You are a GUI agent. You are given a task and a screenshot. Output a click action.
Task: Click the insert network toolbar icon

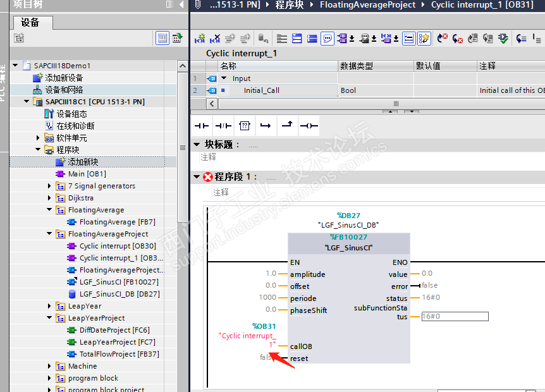[x=200, y=38]
